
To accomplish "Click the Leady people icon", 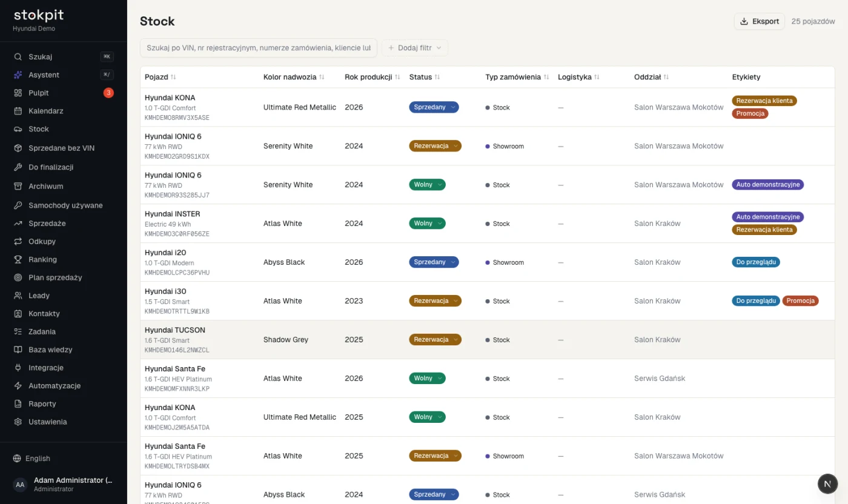I will pyautogui.click(x=18, y=296).
